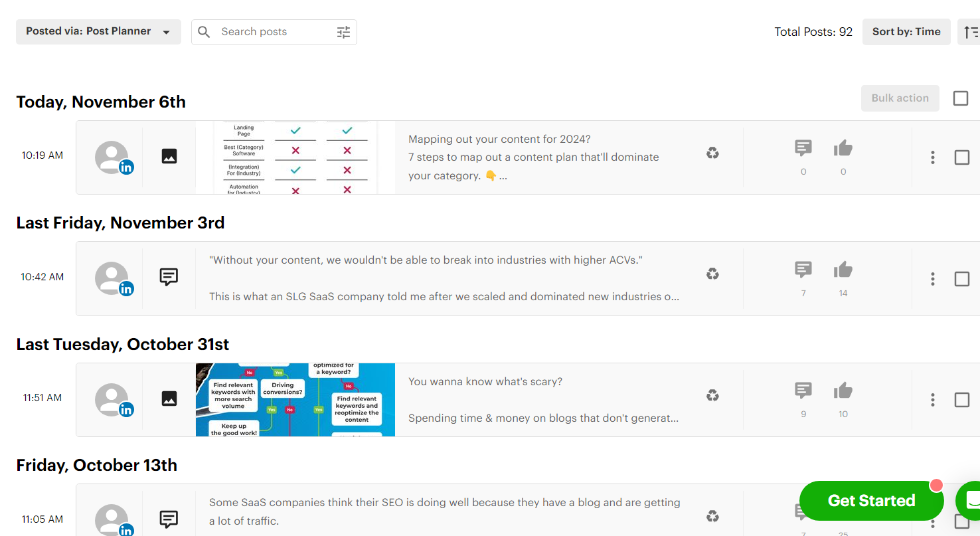Open blue flowchart thumbnail of 11:51 post
This screenshot has width=980, height=536.
click(x=295, y=400)
